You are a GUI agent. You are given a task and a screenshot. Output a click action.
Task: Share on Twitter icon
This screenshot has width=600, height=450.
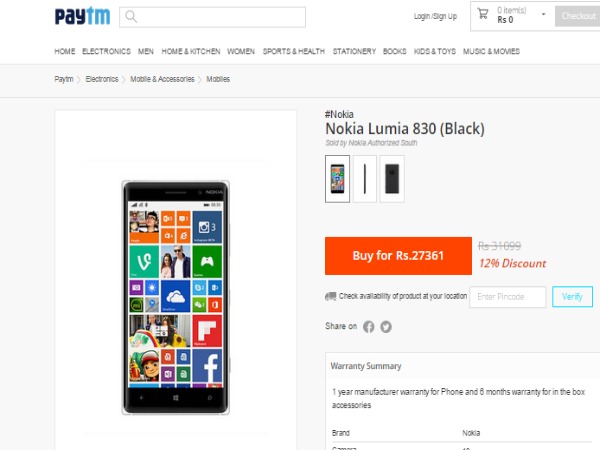[386, 327]
